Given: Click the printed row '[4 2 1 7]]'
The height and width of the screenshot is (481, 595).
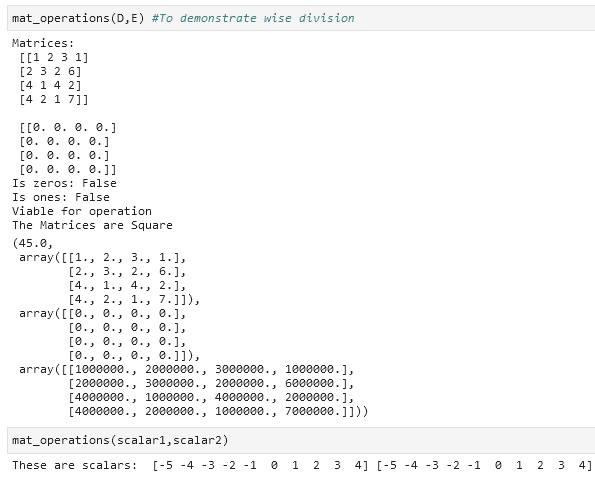Looking at the screenshot, I should 54,99.
